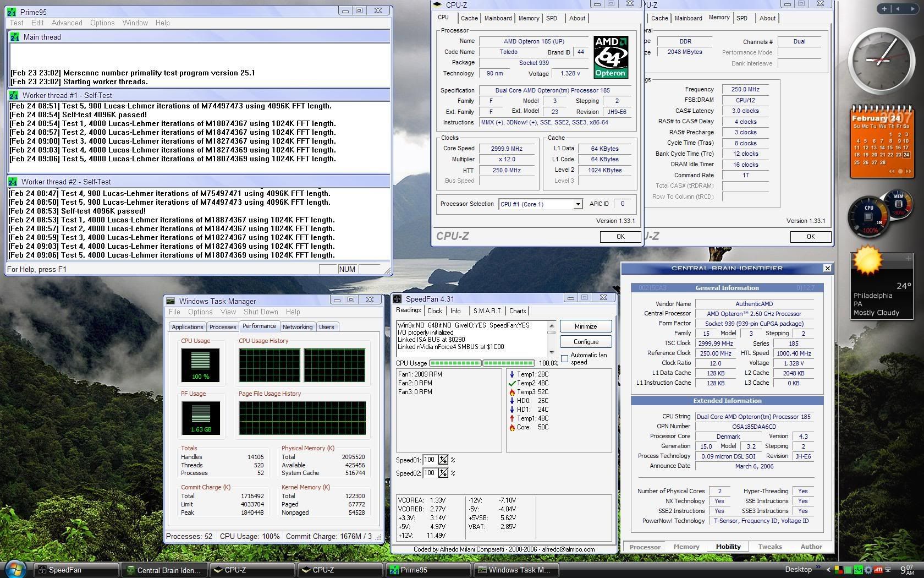
Task: Open the Windows Start orb
Action: point(15,569)
